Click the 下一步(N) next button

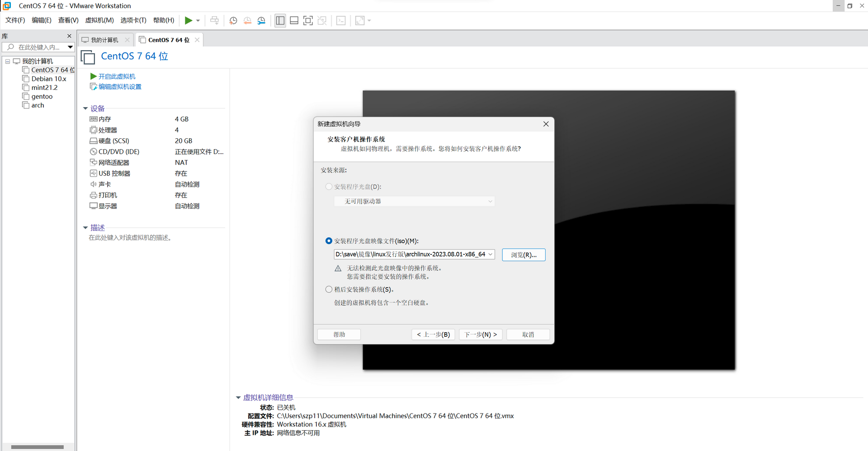tap(481, 334)
